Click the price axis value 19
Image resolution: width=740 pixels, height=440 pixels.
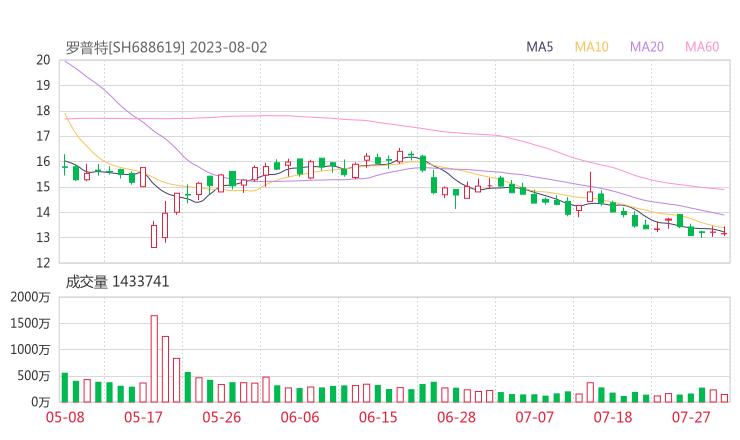point(43,85)
